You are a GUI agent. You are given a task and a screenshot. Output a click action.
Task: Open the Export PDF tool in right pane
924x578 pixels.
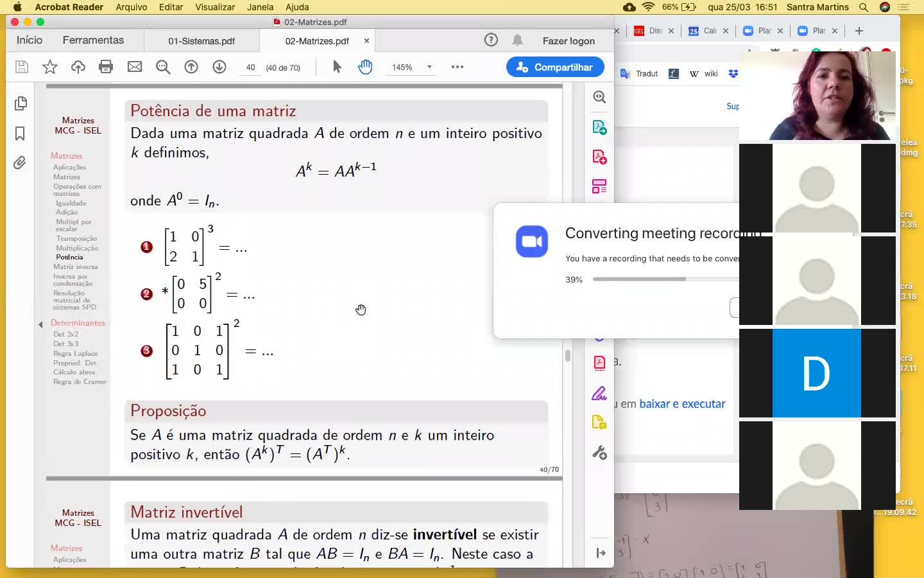pyautogui.click(x=599, y=127)
